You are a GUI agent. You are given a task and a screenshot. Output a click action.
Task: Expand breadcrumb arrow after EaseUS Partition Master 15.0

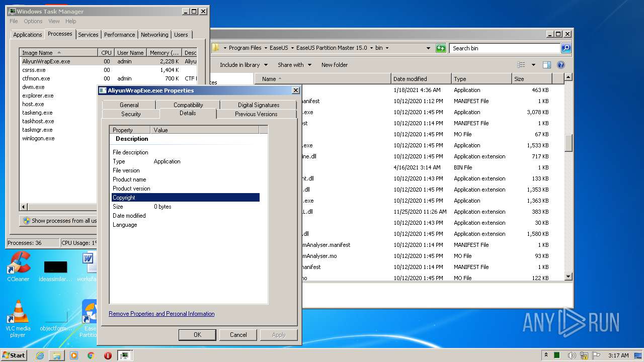[371, 48]
